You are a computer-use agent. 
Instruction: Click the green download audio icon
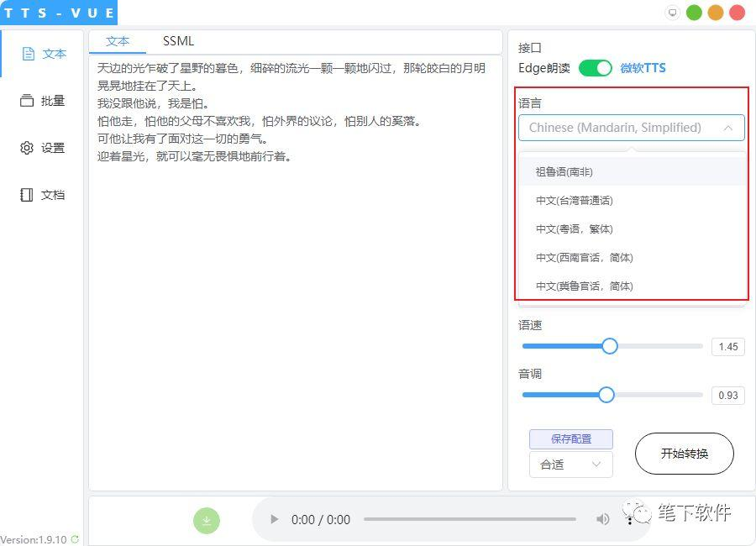pyautogui.click(x=207, y=521)
